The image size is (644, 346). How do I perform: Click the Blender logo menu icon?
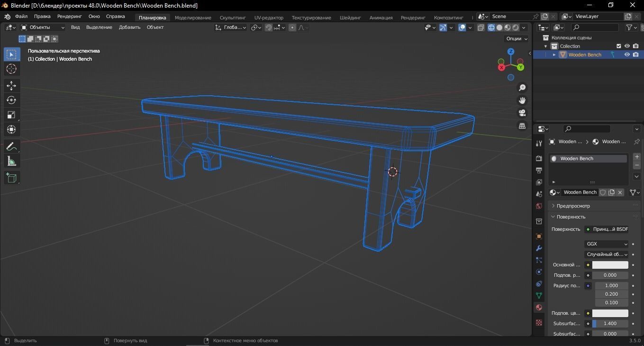pos(7,17)
